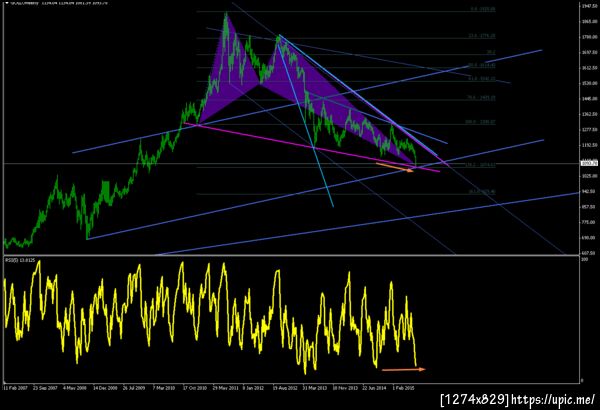The image size is (600, 410).
Task: Click the '4 May 2008' date label
Action: (75, 388)
